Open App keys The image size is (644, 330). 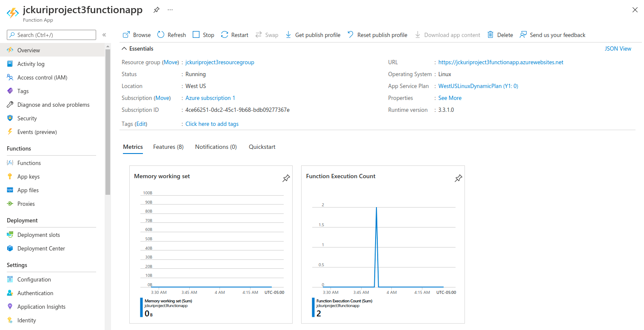pos(52,176)
